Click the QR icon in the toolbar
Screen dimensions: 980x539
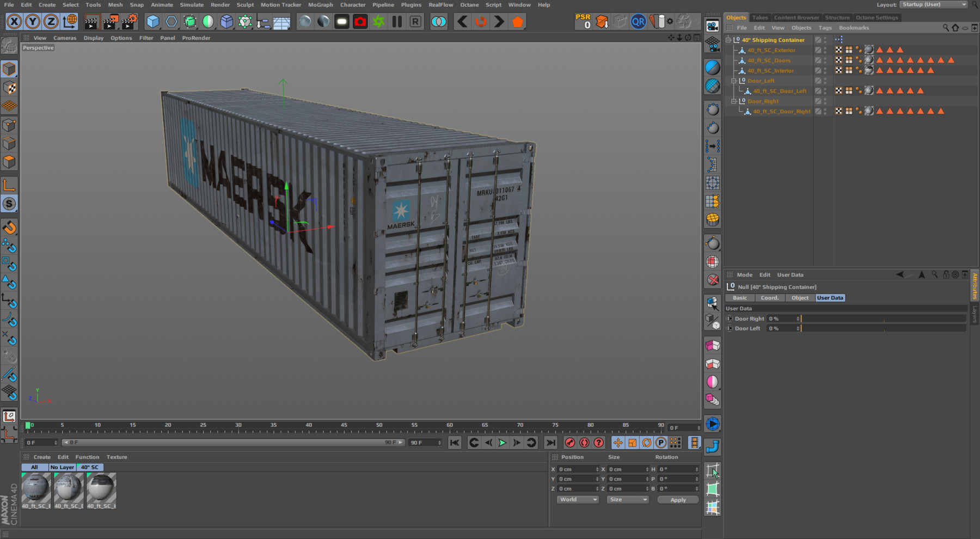pyautogui.click(x=638, y=22)
